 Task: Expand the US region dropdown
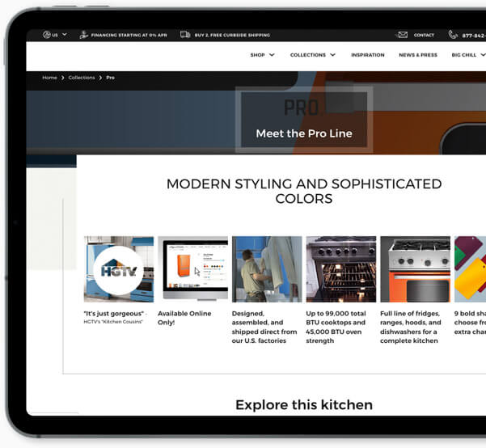coord(65,35)
